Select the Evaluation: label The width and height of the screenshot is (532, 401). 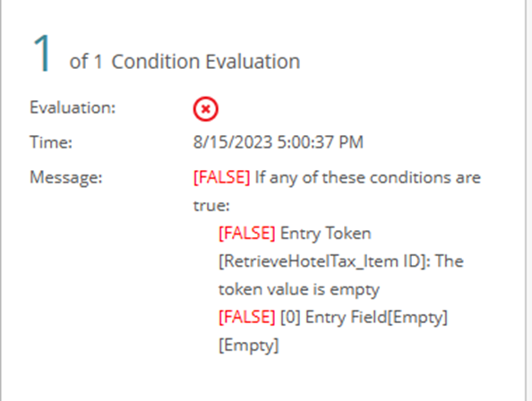(x=73, y=107)
